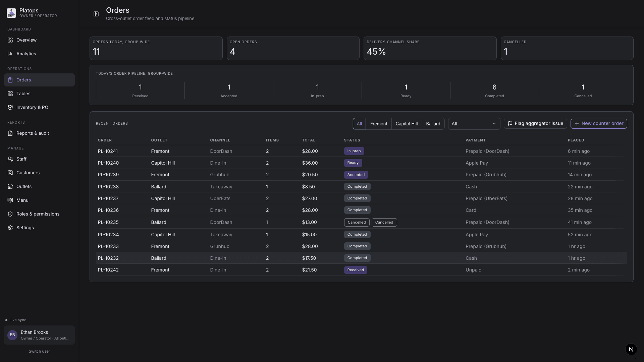Image resolution: width=644 pixels, height=362 pixels.
Task: Click the Accepted status badge
Action: tap(356, 175)
